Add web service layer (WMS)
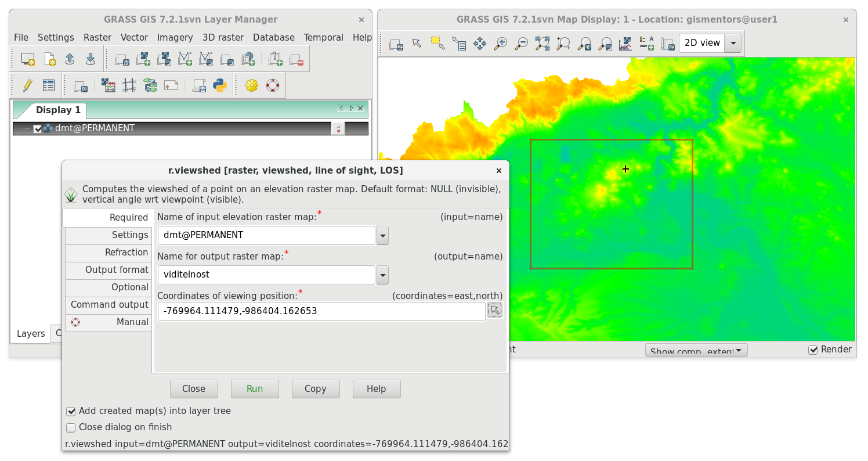Image resolution: width=868 pixels, height=461 pixels. coord(248,59)
